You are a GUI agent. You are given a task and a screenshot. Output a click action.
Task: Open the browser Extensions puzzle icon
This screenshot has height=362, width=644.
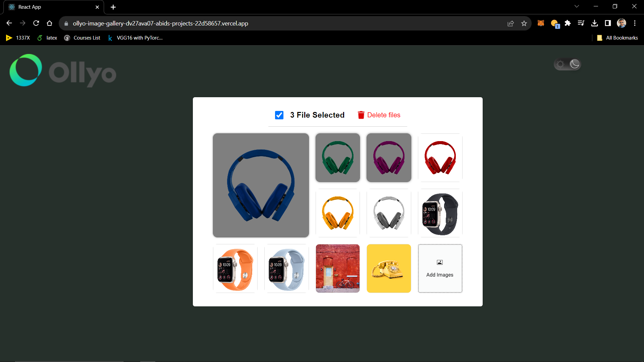pos(568,23)
